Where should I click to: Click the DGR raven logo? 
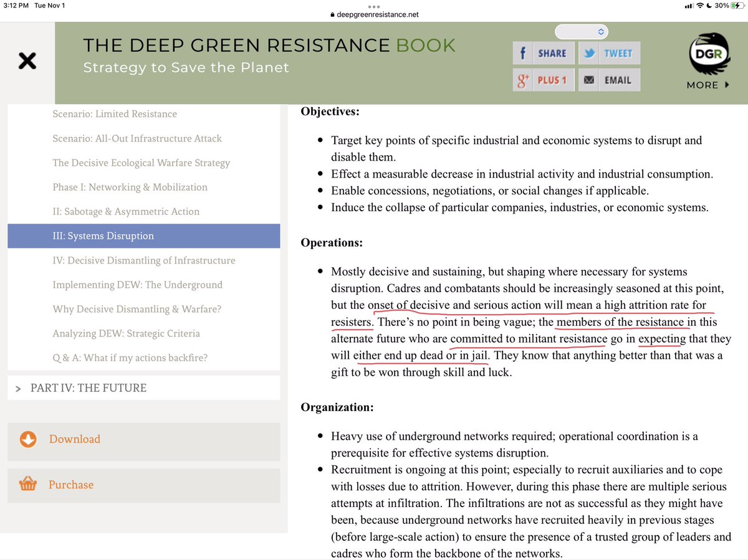click(707, 53)
